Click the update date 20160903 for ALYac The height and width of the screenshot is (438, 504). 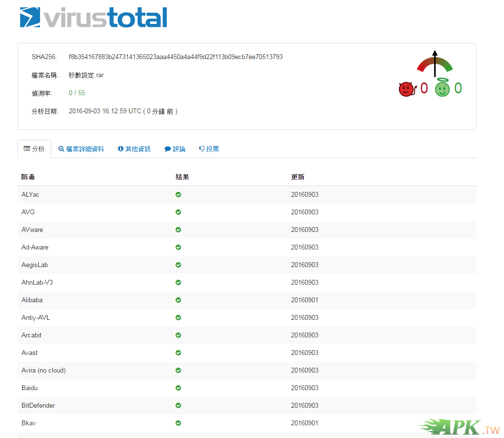(x=305, y=194)
